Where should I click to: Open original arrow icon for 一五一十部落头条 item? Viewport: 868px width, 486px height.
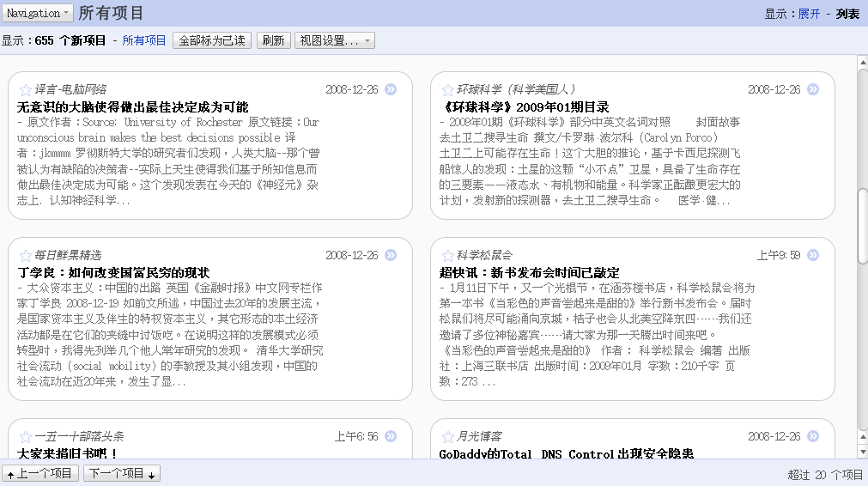coord(391,436)
